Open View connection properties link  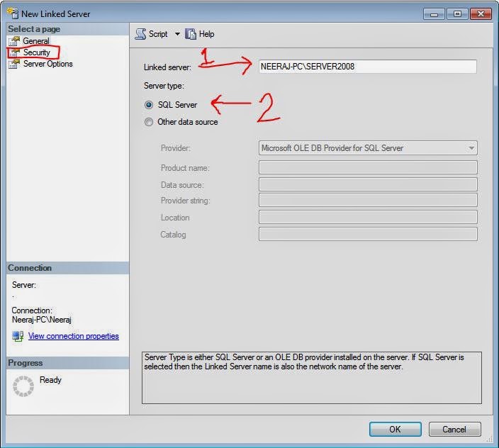click(x=74, y=336)
